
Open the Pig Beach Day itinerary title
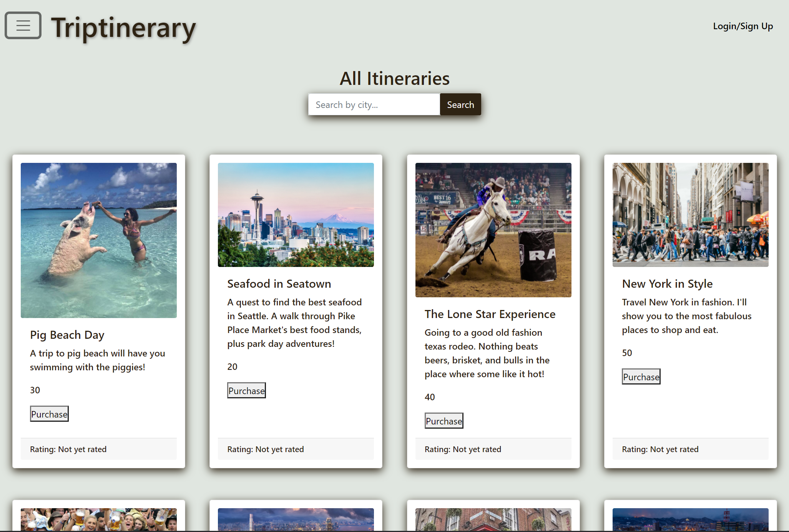click(x=67, y=335)
